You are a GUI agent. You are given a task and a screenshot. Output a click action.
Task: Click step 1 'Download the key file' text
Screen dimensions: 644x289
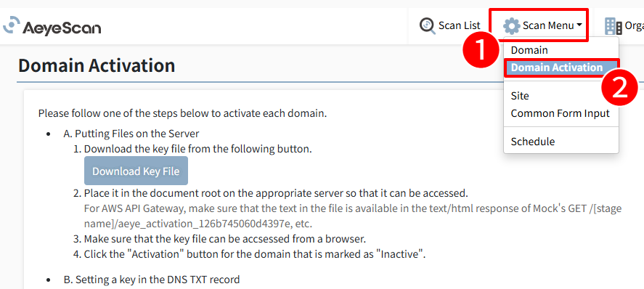point(198,149)
